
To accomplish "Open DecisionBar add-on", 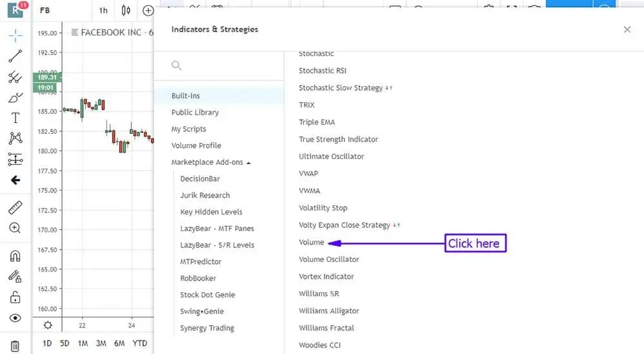I will 200,179.
